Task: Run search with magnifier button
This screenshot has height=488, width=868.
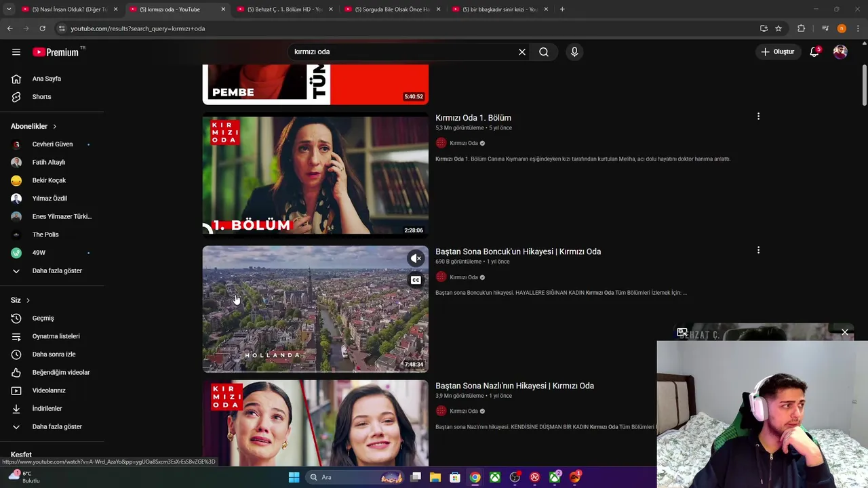Action: pos(544,52)
